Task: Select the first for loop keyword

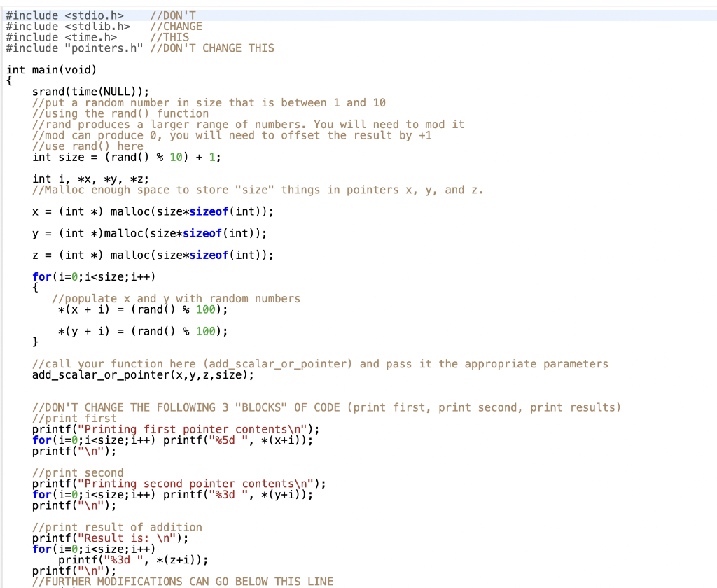Action: pyautogui.click(x=41, y=276)
